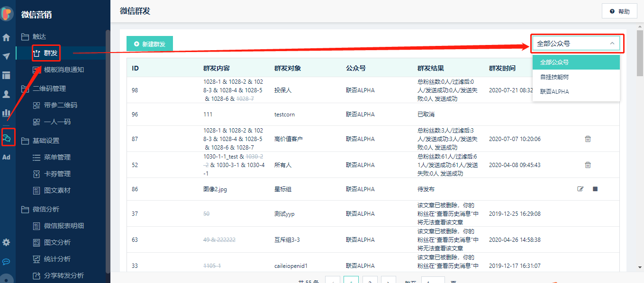Delete the mass message with ID 52
644x283 pixels.
pyautogui.click(x=588, y=165)
